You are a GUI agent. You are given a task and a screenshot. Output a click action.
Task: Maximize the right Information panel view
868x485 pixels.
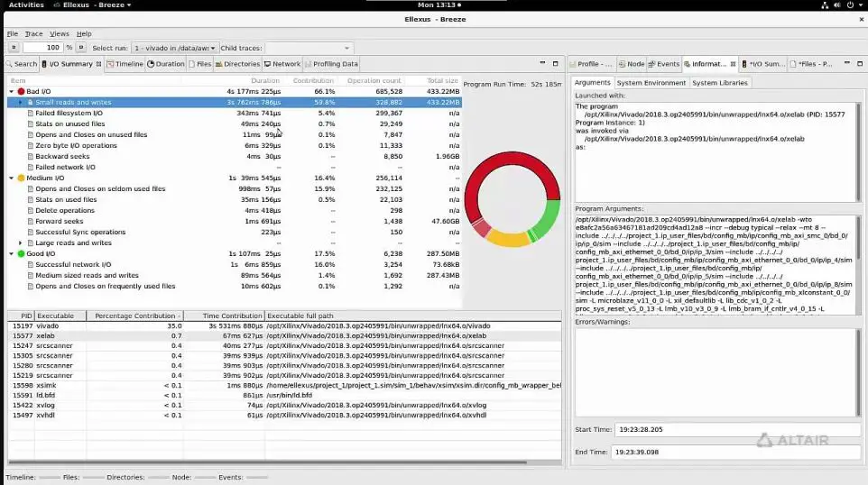860,64
